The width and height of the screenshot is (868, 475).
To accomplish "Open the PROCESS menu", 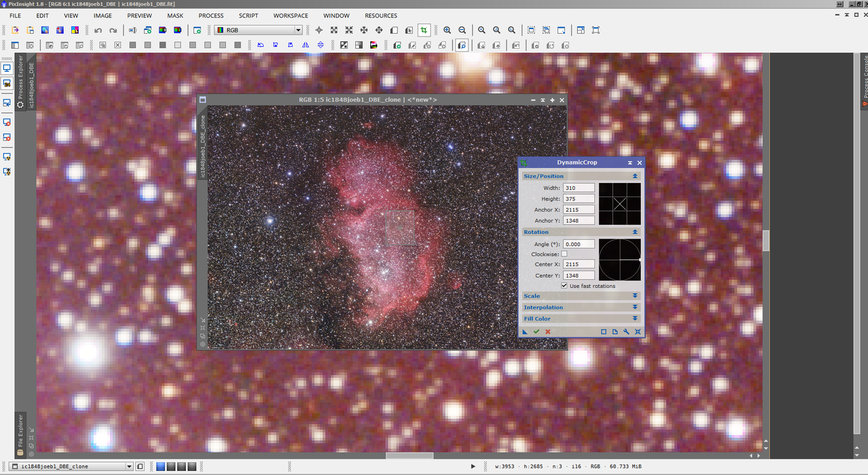I will pyautogui.click(x=211, y=16).
